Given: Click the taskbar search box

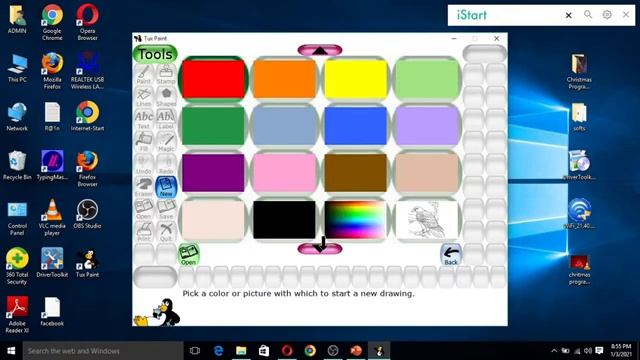Looking at the screenshot, I should click(103, 351).
